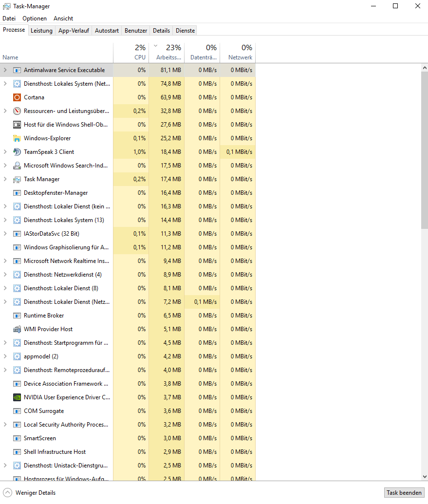
Task: Select the Windows-Explorer 25,2 MB cell
Action: 167,138
